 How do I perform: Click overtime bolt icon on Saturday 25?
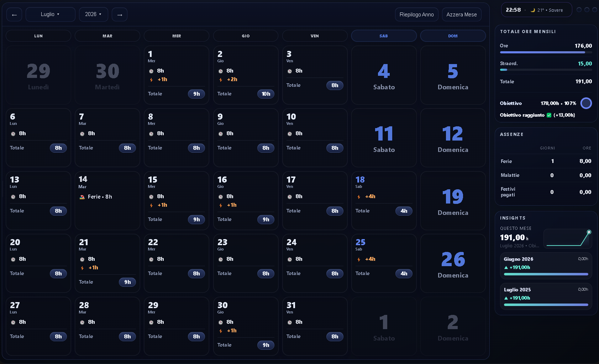(x=359, y=259)
